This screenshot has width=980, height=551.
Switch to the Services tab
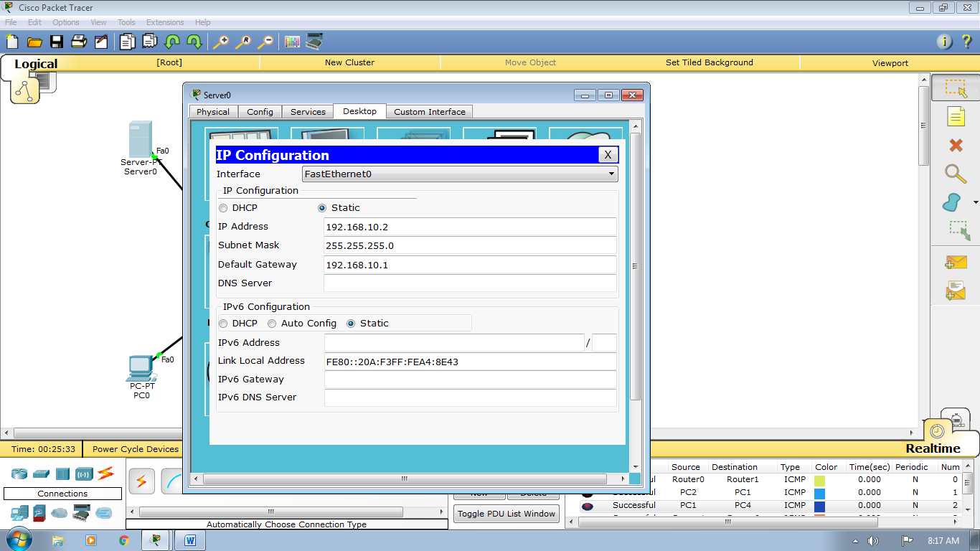point(308,112)
